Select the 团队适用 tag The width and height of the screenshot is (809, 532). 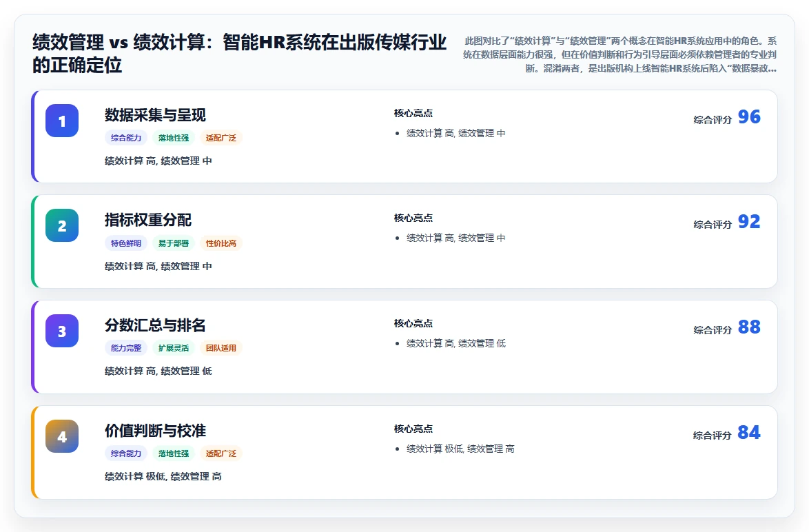click(x=221, y=348)
